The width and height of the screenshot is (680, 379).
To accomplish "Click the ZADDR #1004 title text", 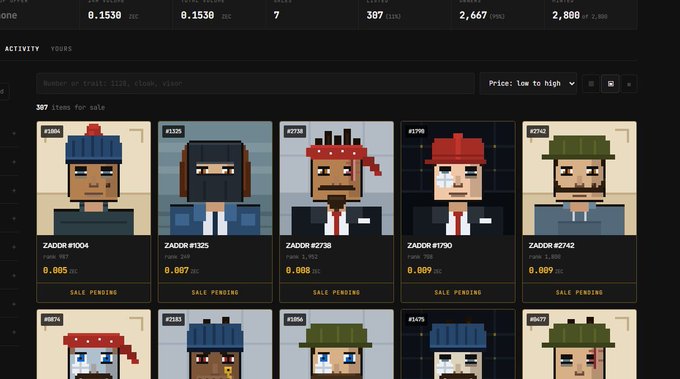I will click(65, 245).
